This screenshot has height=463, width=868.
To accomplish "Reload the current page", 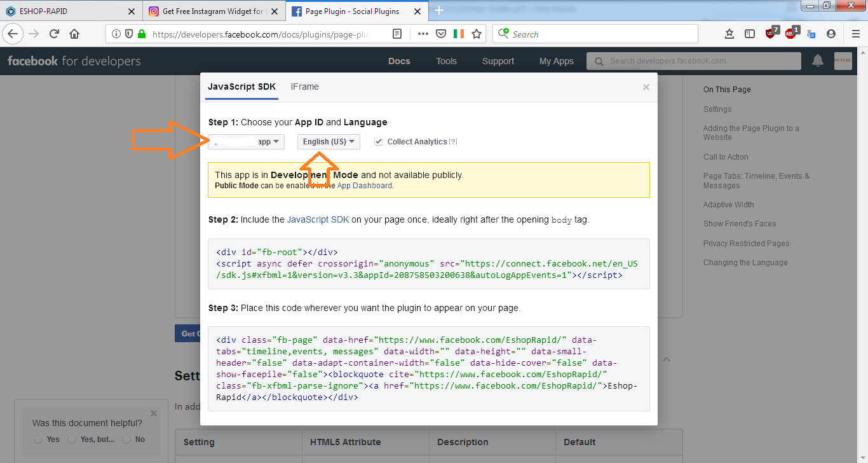I will (54, 34).
